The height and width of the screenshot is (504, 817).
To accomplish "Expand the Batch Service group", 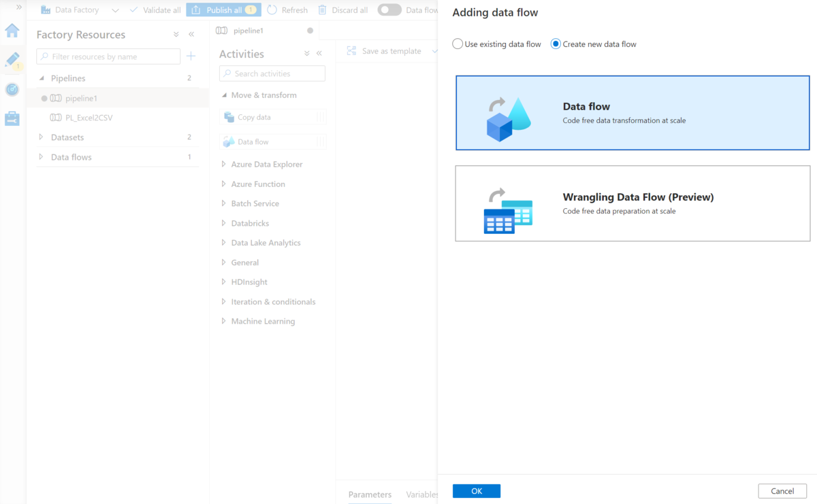I will pos(224,203).
